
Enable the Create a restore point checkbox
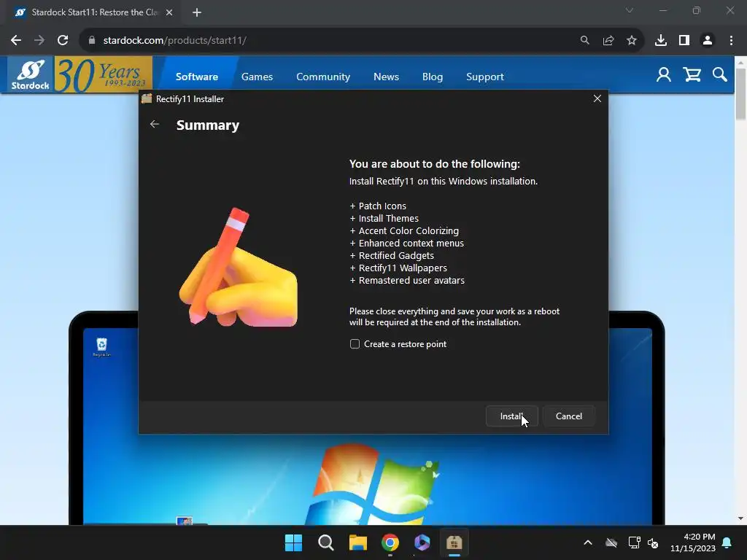point(355,344)
